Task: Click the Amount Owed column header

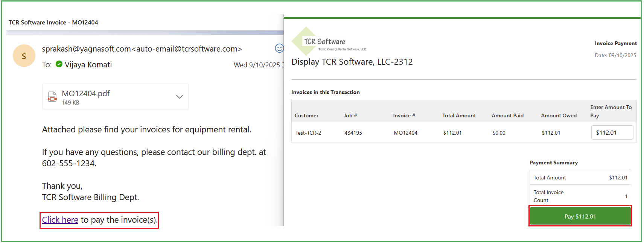Action: click(559, 115)
